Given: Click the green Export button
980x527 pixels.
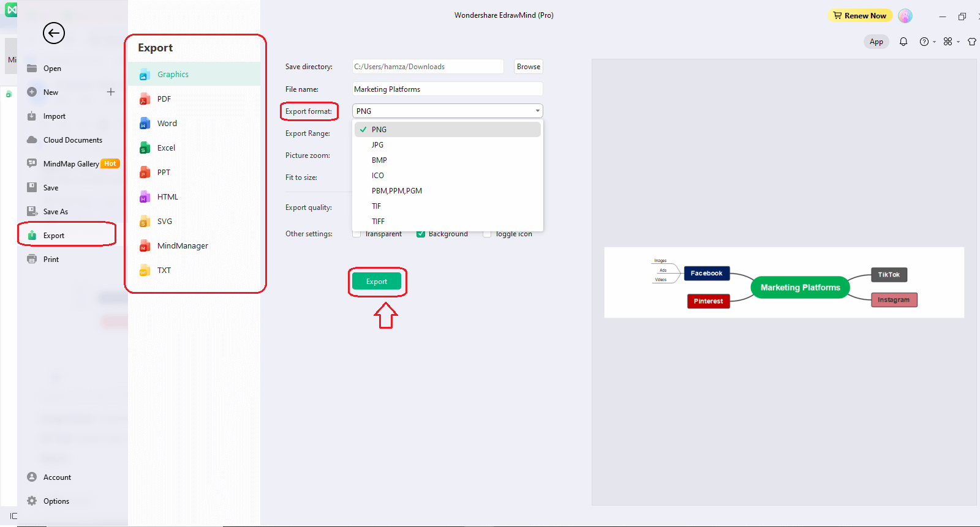Looking at the screenshot, I should tap(377, 282).
